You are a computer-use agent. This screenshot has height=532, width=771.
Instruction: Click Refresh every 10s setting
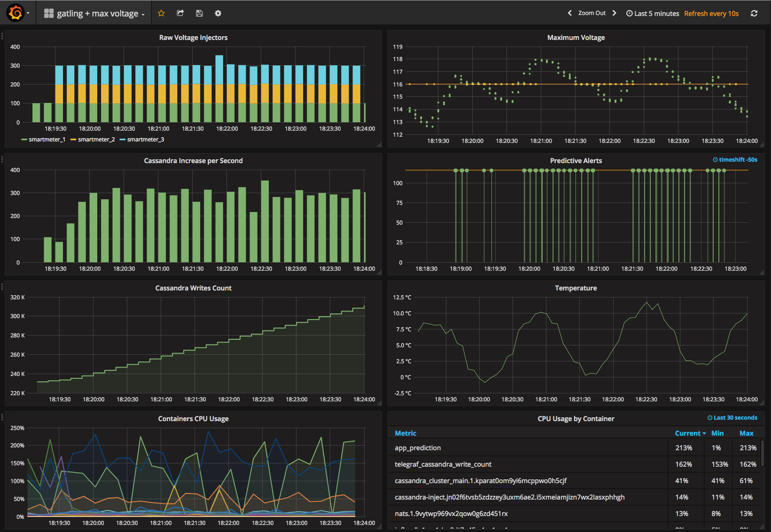711,14
